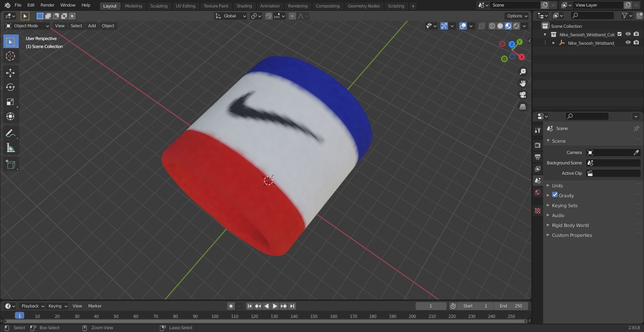Enable material preview viewport shading
The image size is (644, 332).
point(508,26)
